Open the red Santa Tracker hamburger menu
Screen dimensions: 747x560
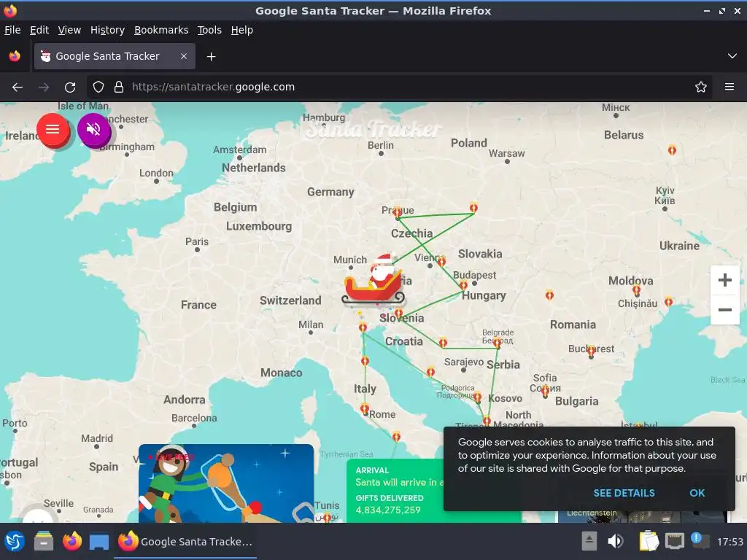coord(53,130)
